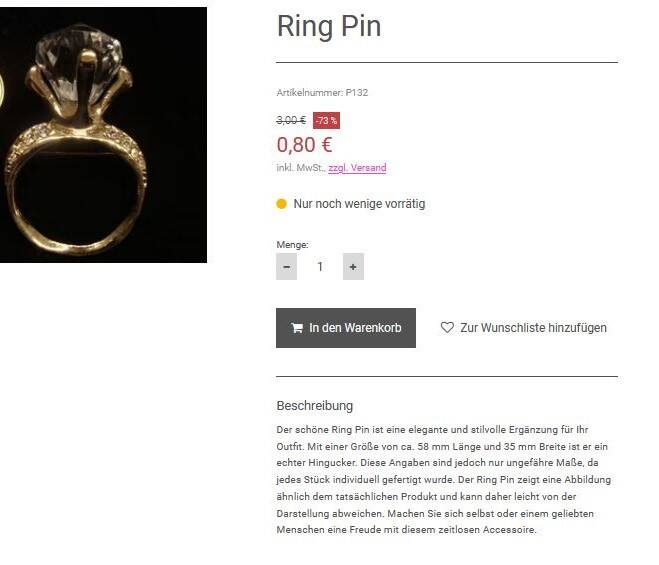Viewport: 659px width, 565px height.
Task: Select Zur Wunschliste hinzufügen link text
Action: 533,328
